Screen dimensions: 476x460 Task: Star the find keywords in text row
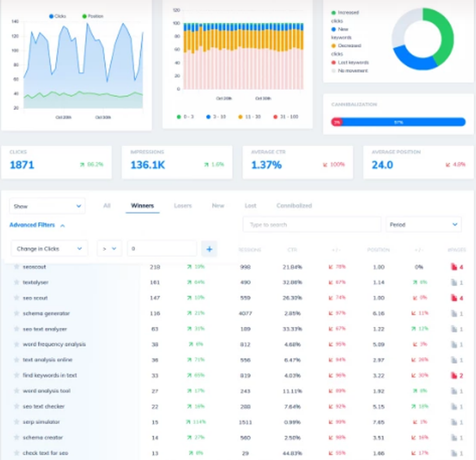pos(16,375)
